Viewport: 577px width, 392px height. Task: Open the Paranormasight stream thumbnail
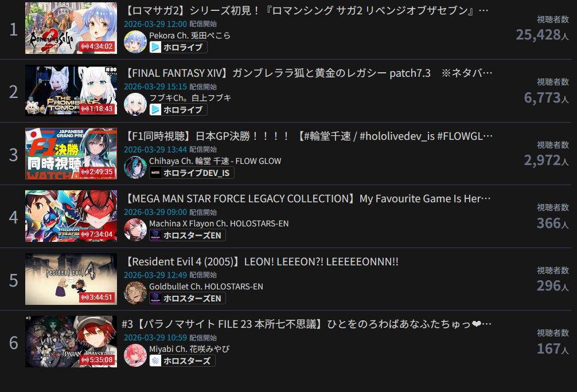71,341
